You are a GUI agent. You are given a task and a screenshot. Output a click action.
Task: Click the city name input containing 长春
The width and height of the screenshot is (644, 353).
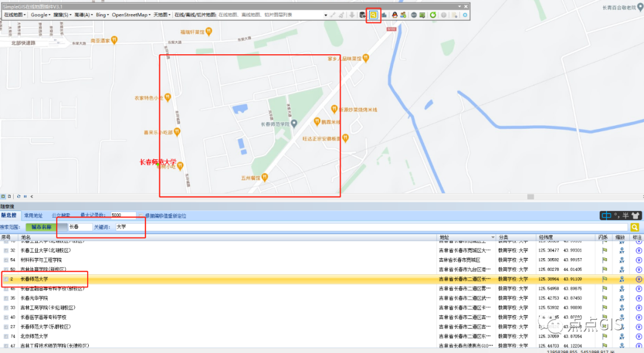click(x=80, y=227)
